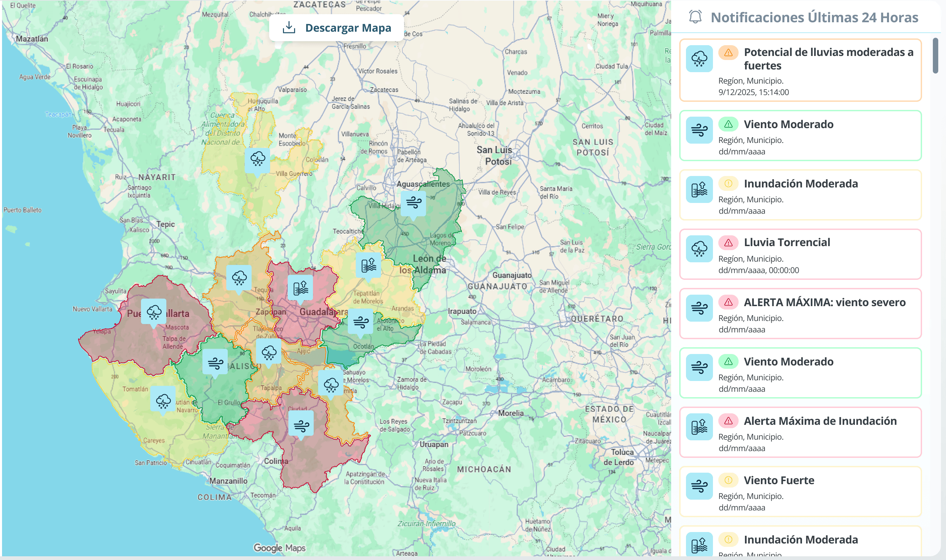
Task: Click the Descargar Mapa button
Action: [x=336, y=28]
